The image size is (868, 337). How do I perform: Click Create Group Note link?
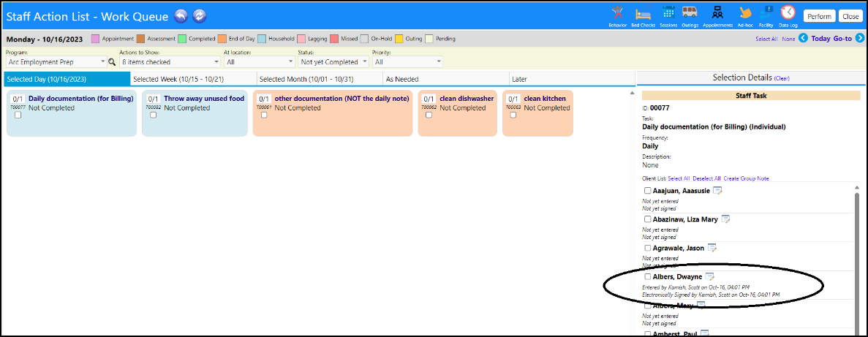(x=746, y=178)
